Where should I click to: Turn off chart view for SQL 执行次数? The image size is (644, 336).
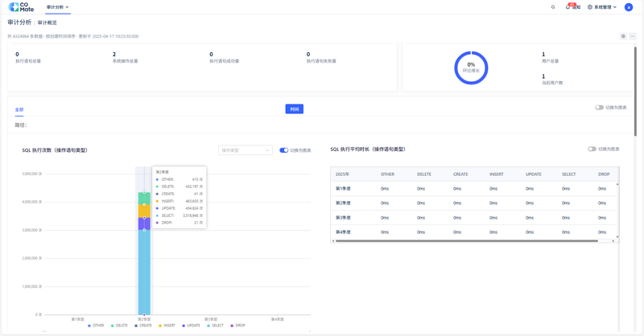[x=283, y=150]
